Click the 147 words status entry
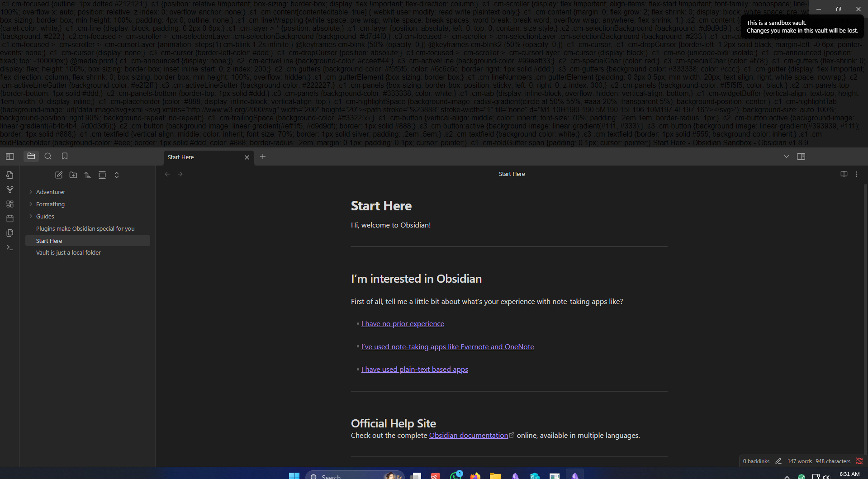This screenshot has width=868, height=479. pos(800,461)
